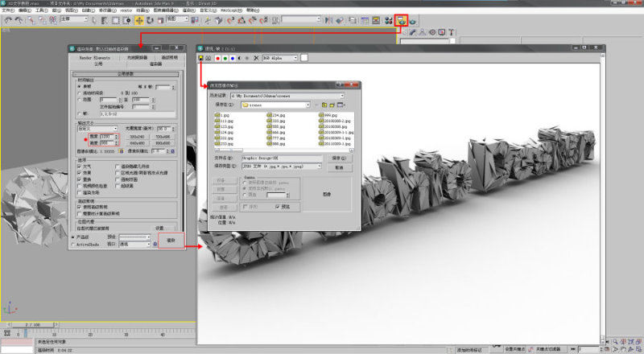Viewport: 644px width, 354px height.
Task: Click the clear X icon in render window
Action: tap(256, 58)
